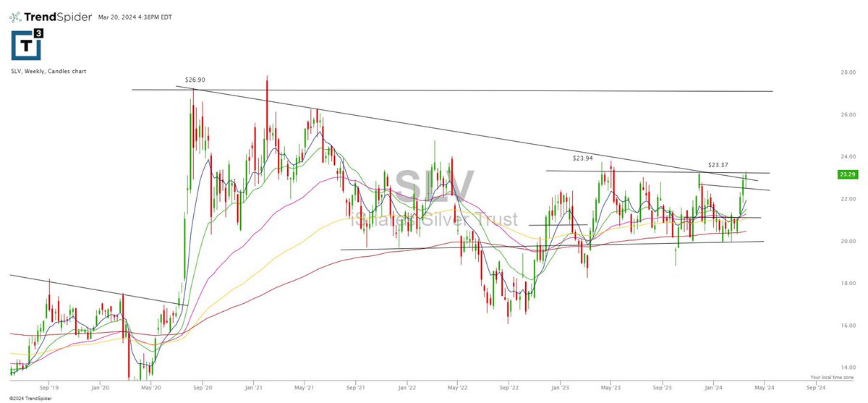Screen dimensions: 868x403
Task: Click the 22.00 price axis label
Action: click(848, 199)
